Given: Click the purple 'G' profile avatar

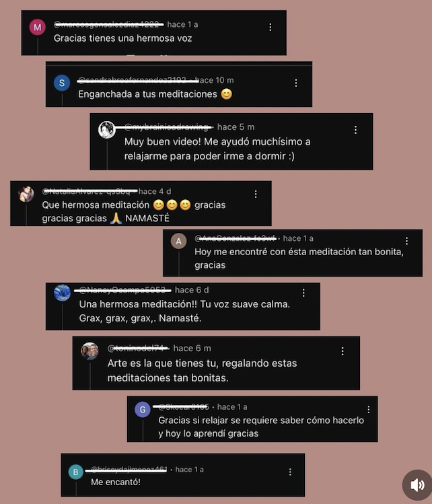Looking at the screenshot, I should pos(143,410).
